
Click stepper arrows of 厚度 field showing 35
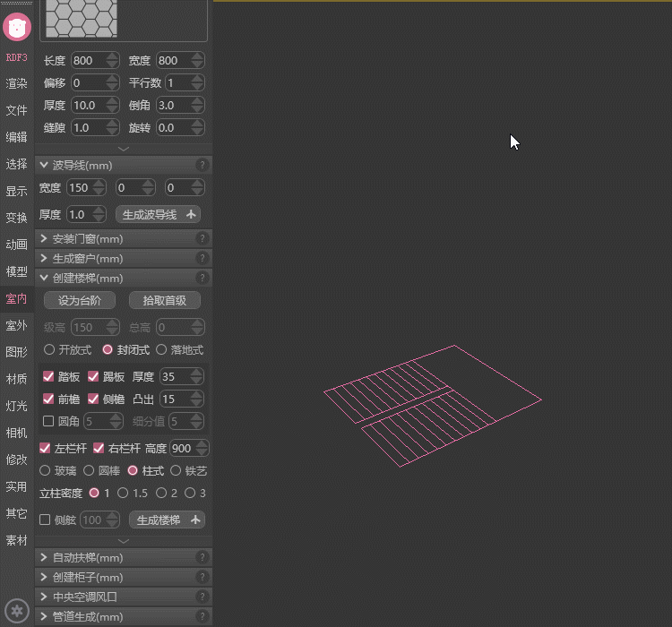(197, 376)
